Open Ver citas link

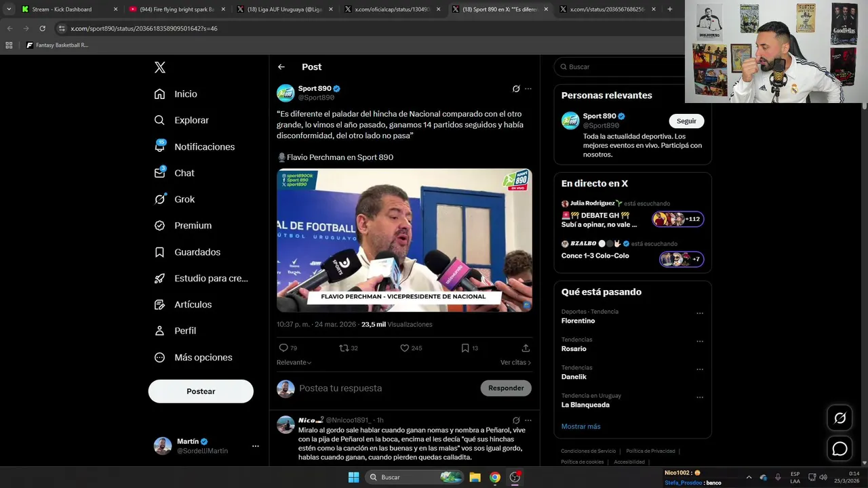click(515, 363)
